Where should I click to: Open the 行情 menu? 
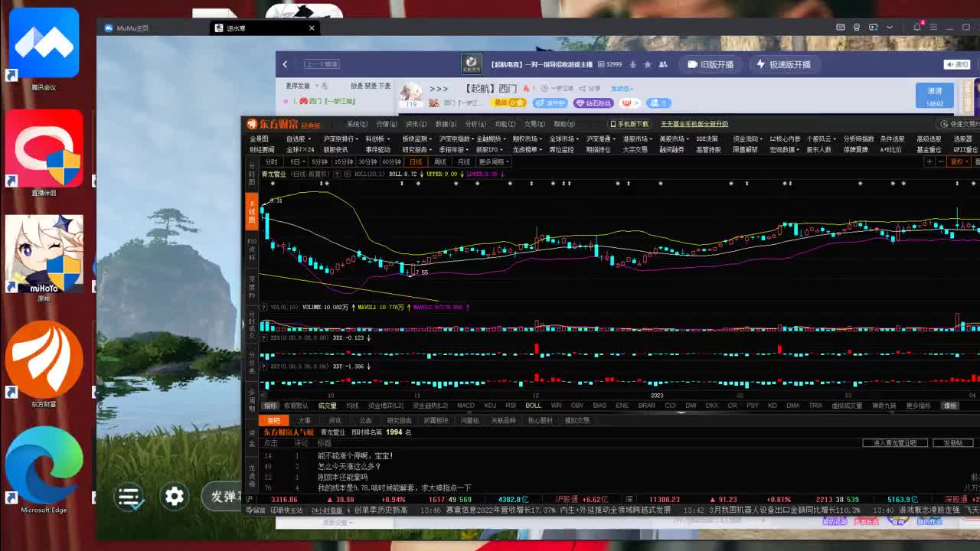tap(387, 124)
